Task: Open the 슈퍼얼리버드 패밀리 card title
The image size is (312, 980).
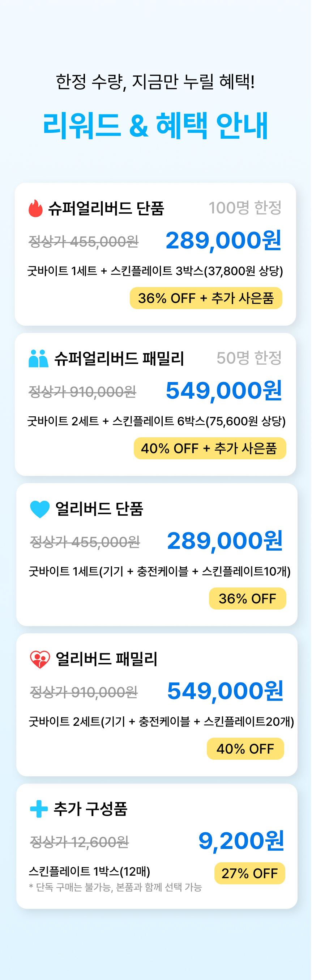Action: (120, 359)
